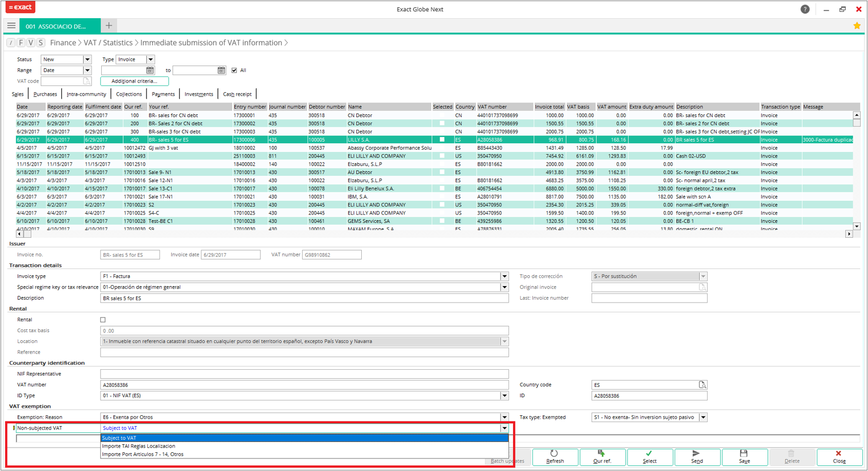Screen dimensions: 868x471
Task: Sort grid by Debtor number column header
Action: click(326, 107)
